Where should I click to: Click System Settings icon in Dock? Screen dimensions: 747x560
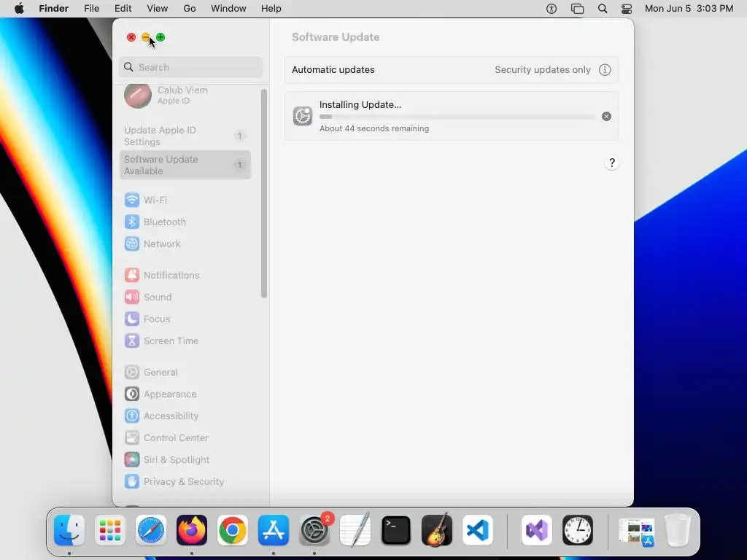(x=314, y=530)
